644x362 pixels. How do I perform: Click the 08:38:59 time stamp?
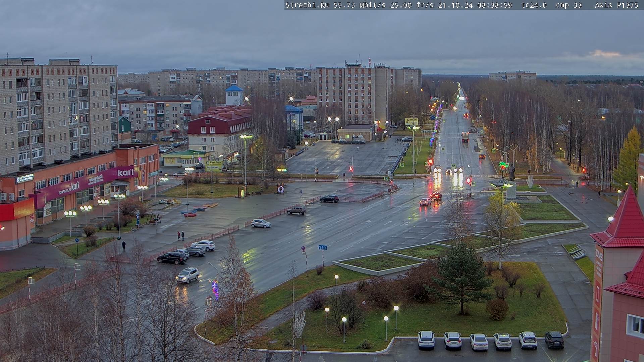tap(494, 5)
